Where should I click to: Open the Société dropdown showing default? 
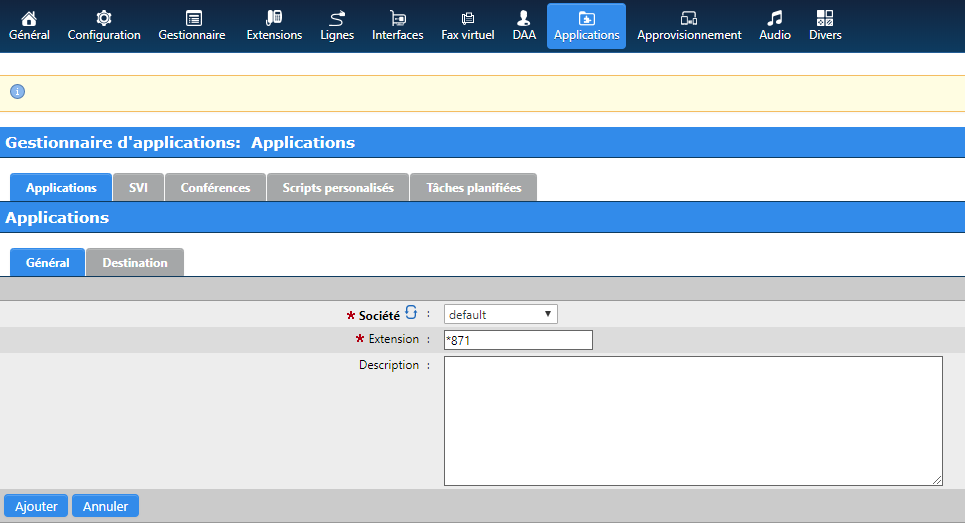[x=500, y=314]
